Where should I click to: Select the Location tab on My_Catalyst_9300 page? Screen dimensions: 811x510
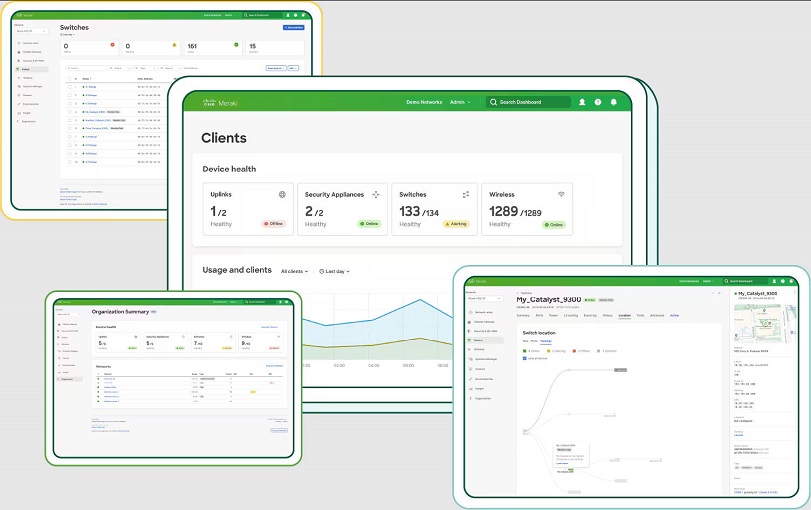click(624, 315)
